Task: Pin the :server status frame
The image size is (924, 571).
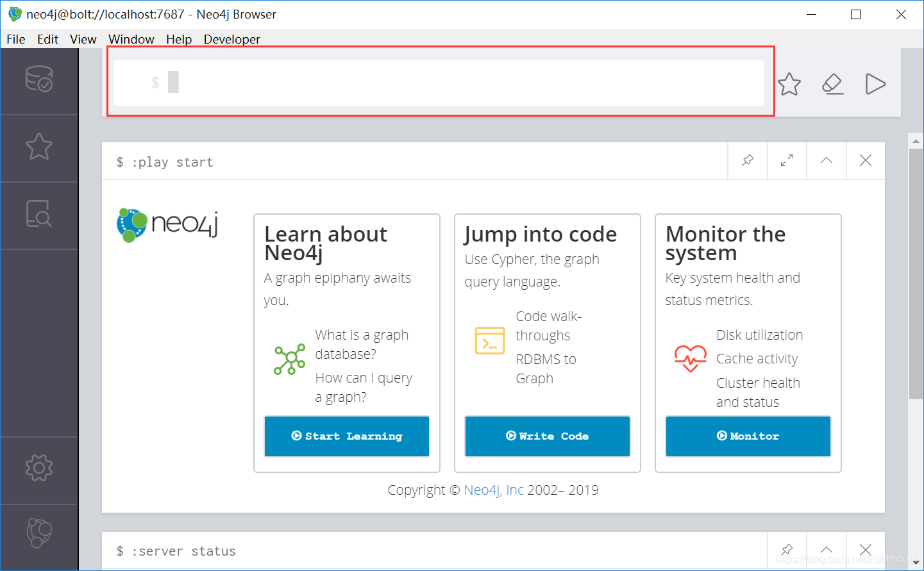Action: (x=787, y=550)
